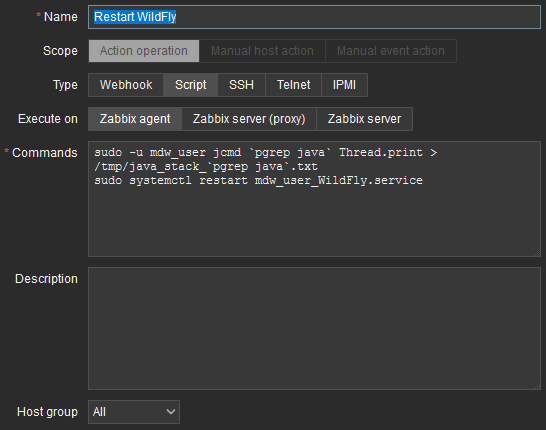Click the selected Restart WildFly text
Viewport: 546px width, 430px height.
pyautogui.click(x=135, y=17)
